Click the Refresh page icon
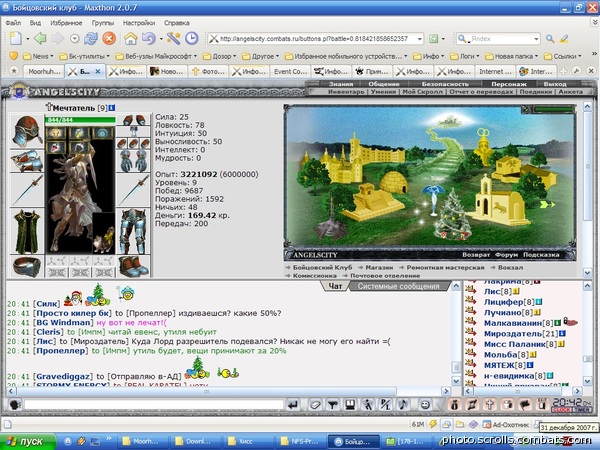Screen dimensions: 600x450 tap(91, 38)
